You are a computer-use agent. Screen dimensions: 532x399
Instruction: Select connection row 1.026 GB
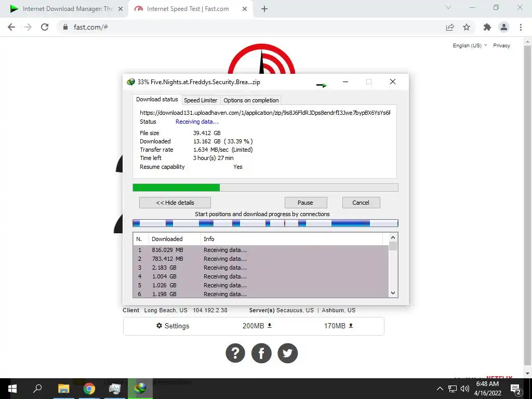tap(261, 285)
